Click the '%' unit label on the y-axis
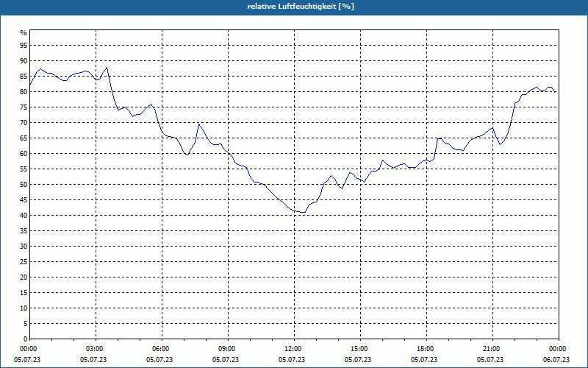 point(24,33)
